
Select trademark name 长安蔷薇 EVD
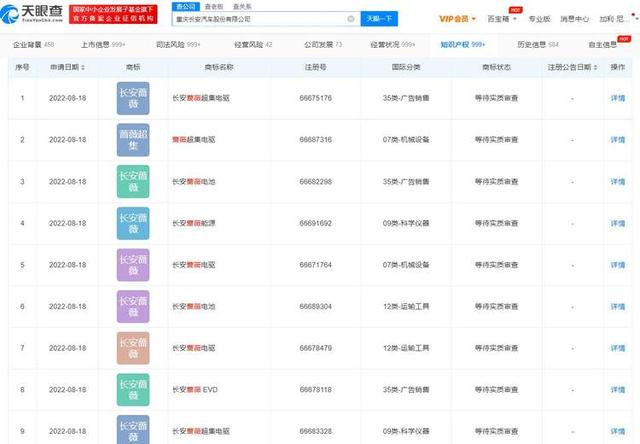click(195, 390)
